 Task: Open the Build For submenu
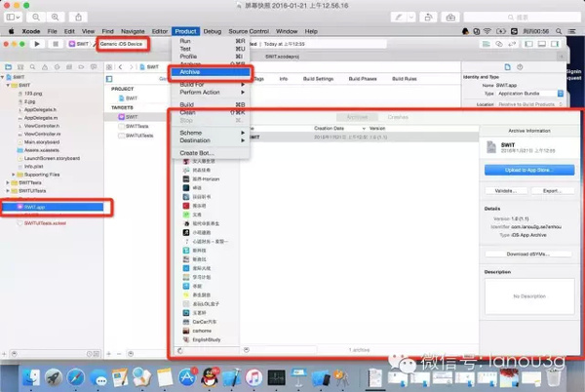[211, 85]
